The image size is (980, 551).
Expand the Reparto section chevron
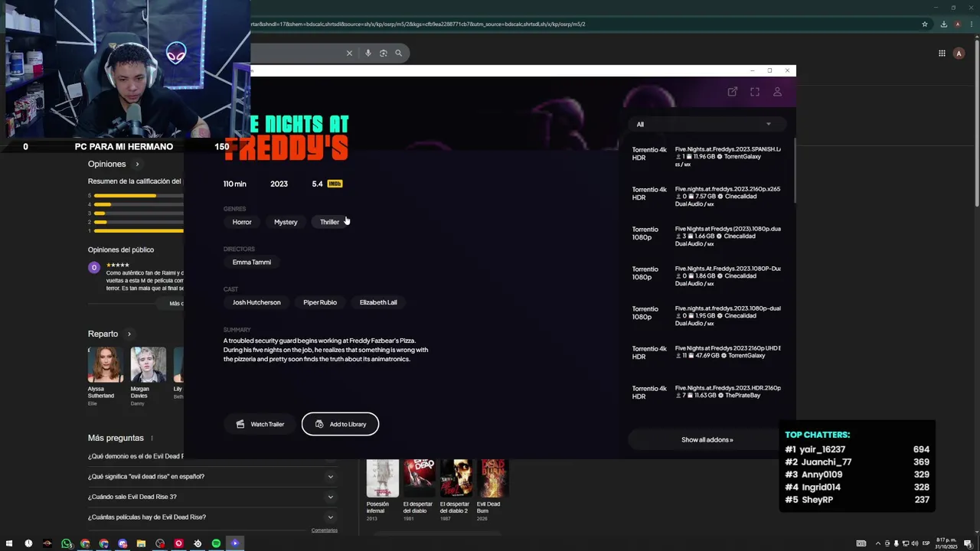[129, 334]
